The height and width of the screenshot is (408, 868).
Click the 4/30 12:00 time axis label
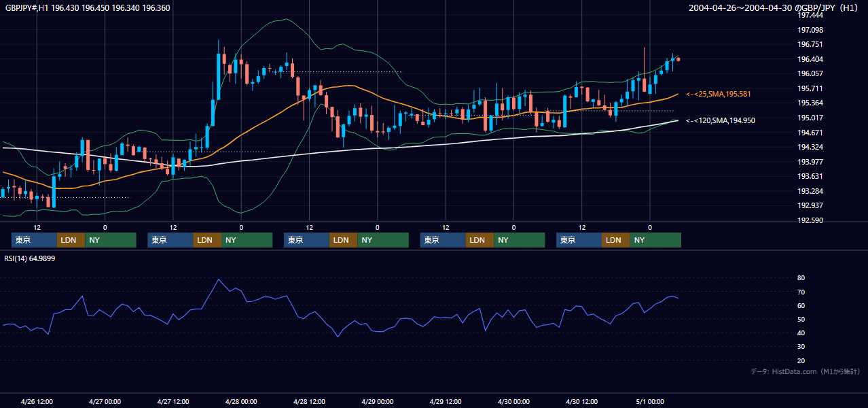point(582,401)
